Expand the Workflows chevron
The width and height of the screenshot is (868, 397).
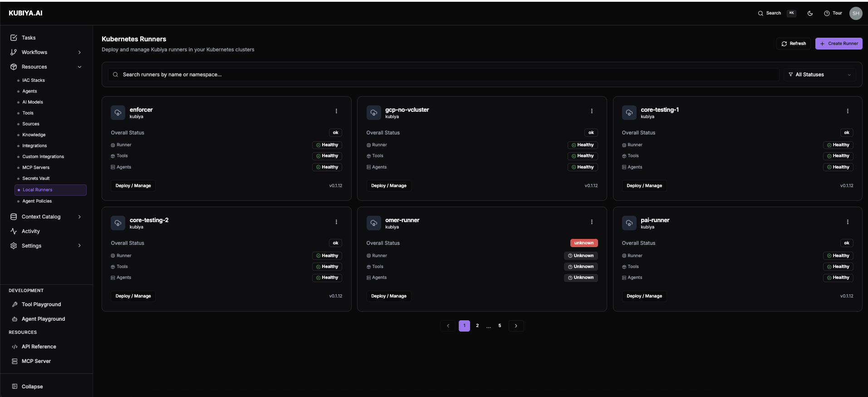click(79, 52)
